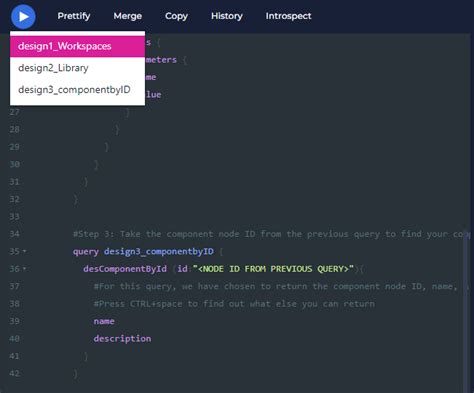The height and width of the screenshot is (393, 474).
Task: Collapse the fold arrow at line 36
Action: point(24,269)
